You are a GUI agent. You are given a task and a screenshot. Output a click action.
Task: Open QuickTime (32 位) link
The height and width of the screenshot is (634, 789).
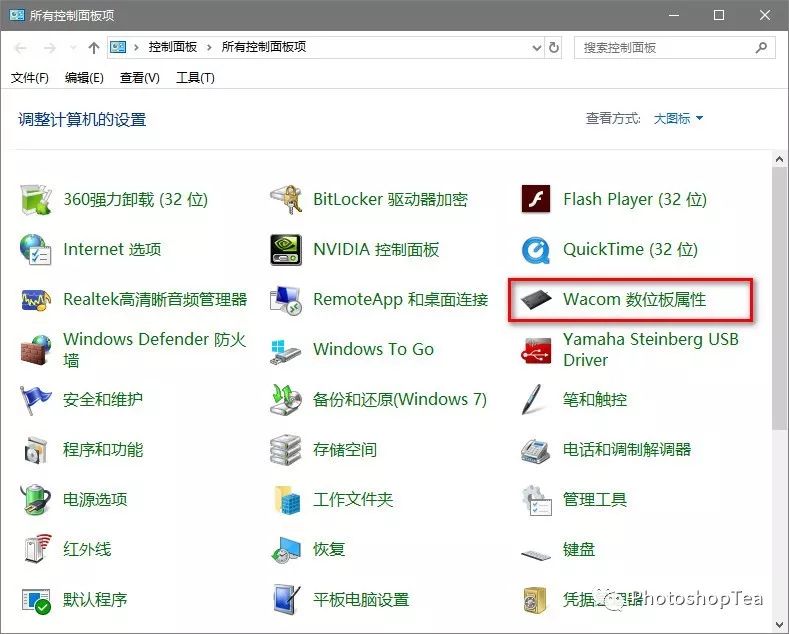[x=630, y=250]
